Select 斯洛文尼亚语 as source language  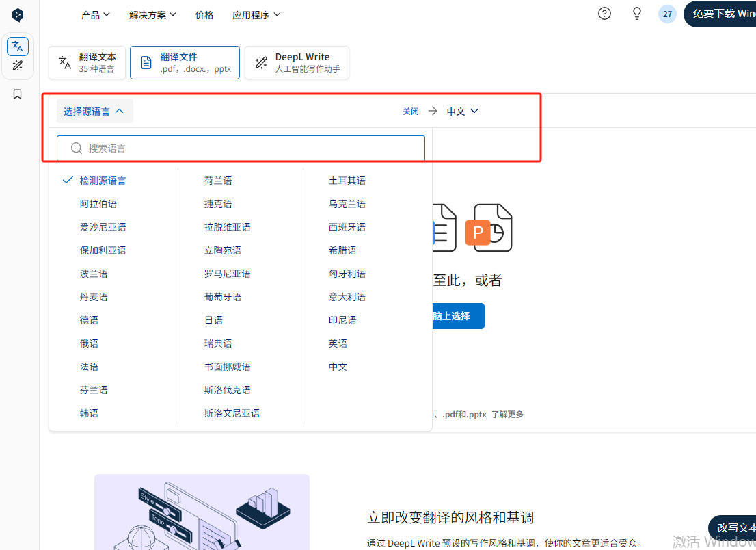[x=232, y=413]
